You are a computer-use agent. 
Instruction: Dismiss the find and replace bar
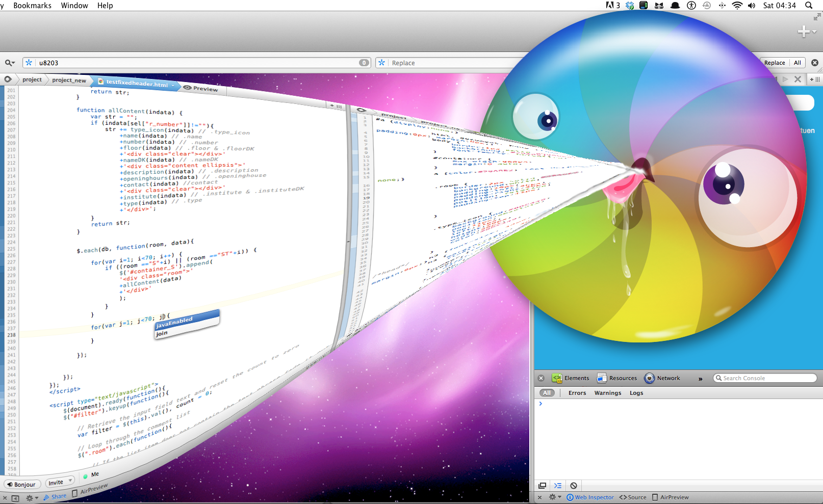815,63
